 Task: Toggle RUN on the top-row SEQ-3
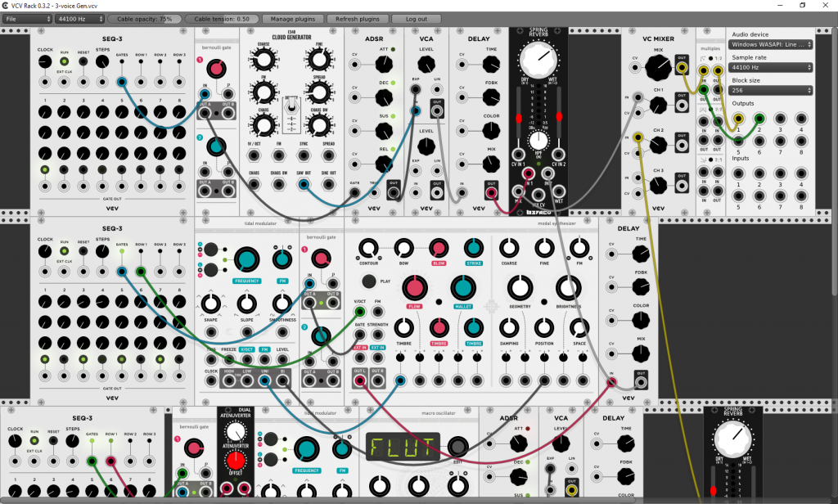pos(64,61)
